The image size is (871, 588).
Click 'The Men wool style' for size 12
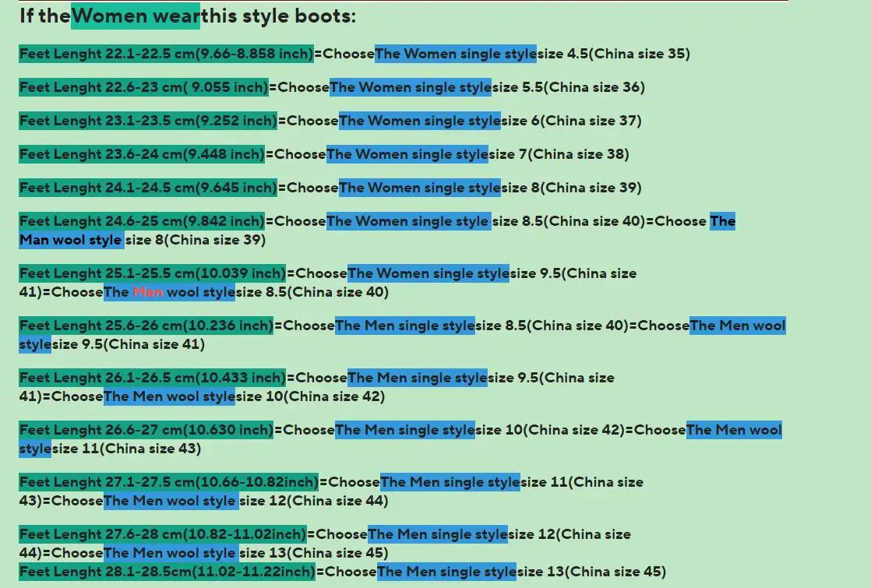(x=171, y=501)
